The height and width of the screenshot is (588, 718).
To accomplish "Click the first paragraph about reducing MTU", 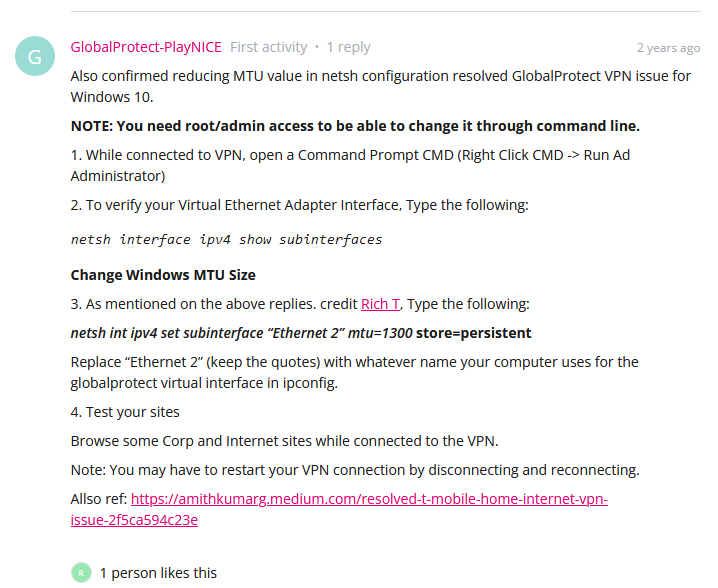I will (381, 86).
